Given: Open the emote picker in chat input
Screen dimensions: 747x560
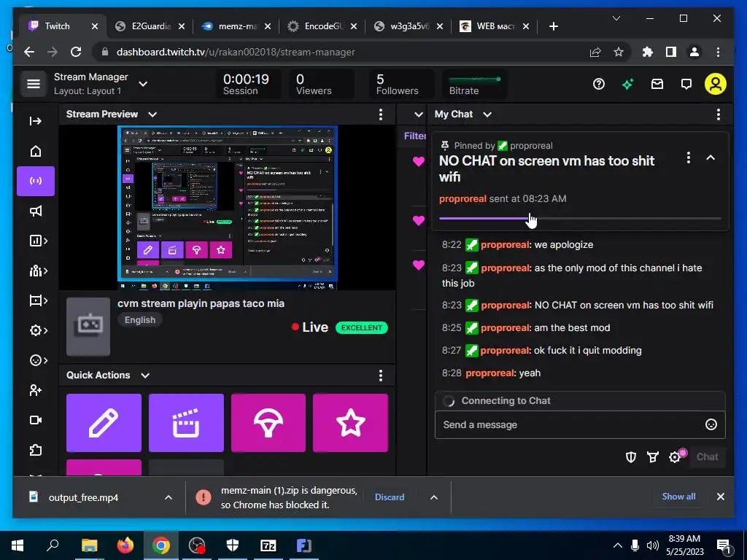Looking at the screenshot, I should [711, 424].
